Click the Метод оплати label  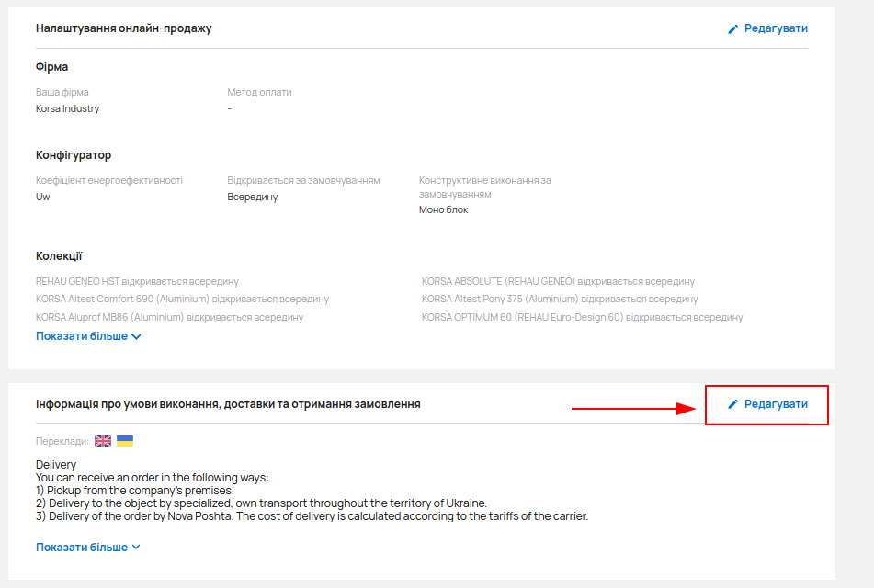(x=259, y=92)
